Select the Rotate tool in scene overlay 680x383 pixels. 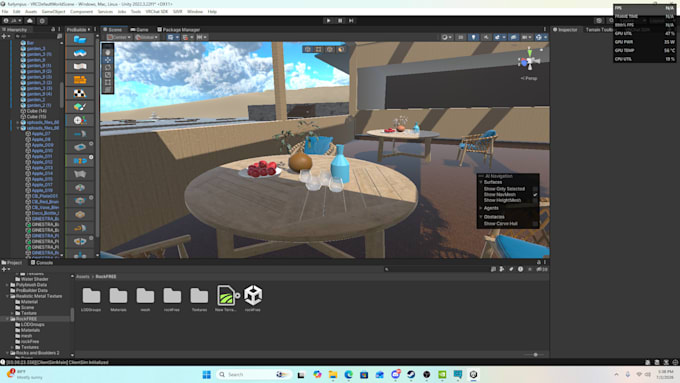point(108,67)
